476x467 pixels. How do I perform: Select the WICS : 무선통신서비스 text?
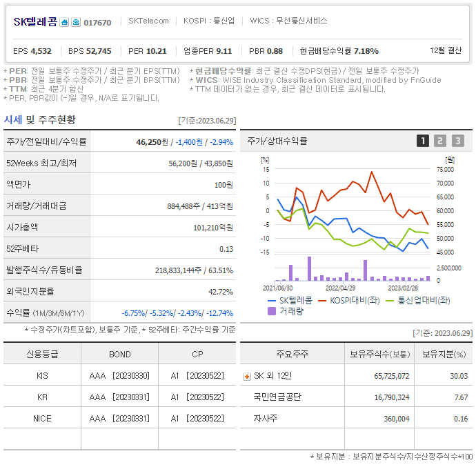pyautogui.click(x=288, y=21)
